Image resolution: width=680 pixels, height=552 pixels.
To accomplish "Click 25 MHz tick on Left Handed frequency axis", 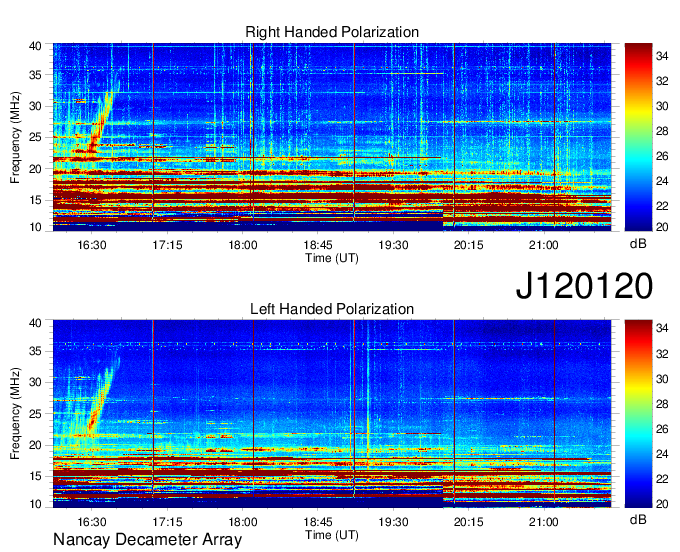I will coord(35,414).
